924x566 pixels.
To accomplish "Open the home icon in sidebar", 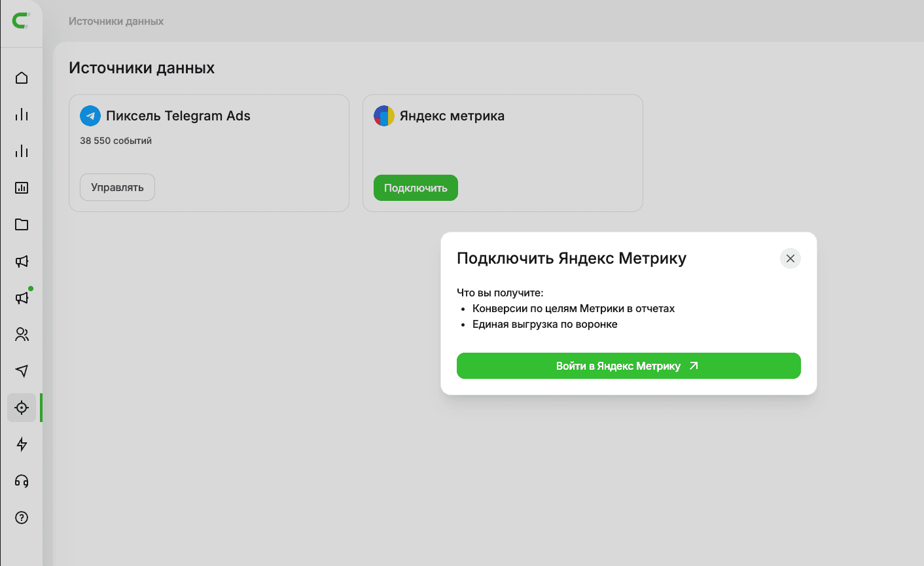I will [x=22, y=78].
